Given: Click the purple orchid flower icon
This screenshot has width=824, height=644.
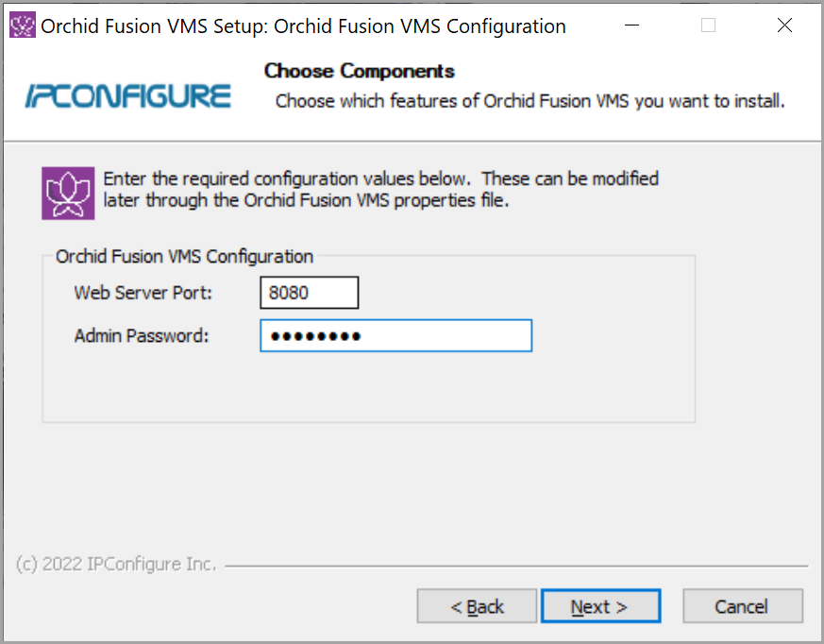Looking at the screenshot, I should tap(68, 193).
